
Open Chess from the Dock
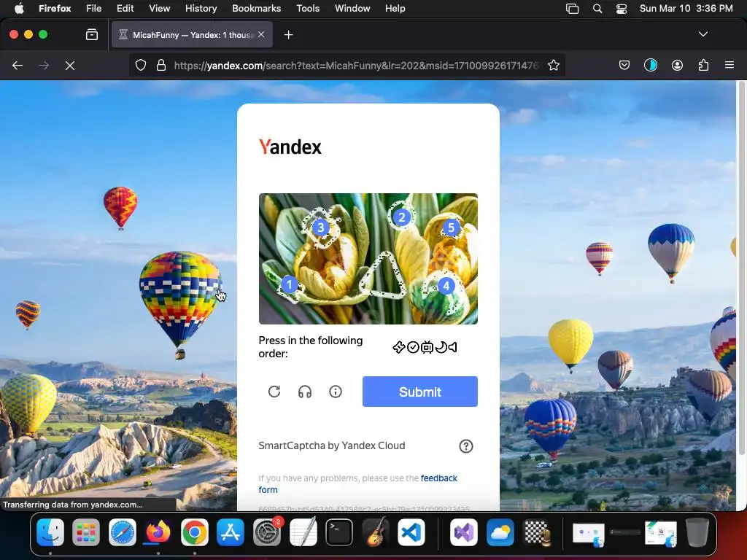pos(536,532)
